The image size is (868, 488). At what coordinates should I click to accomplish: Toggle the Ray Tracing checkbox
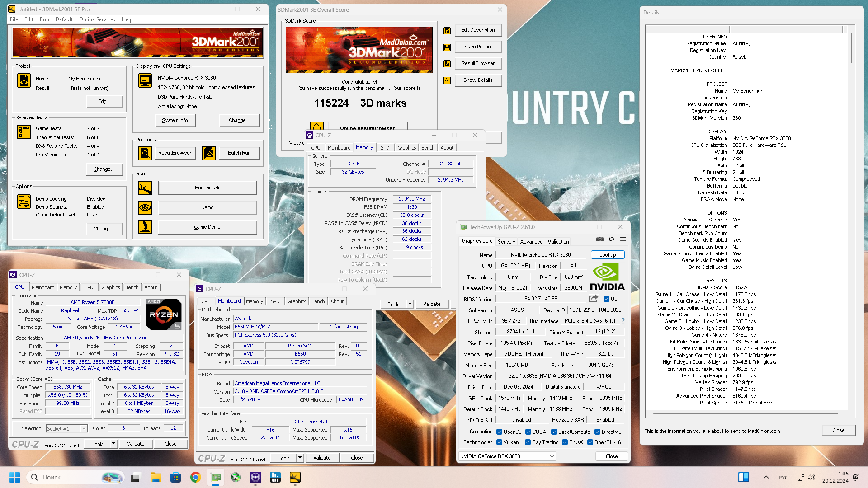pos(528,442)
